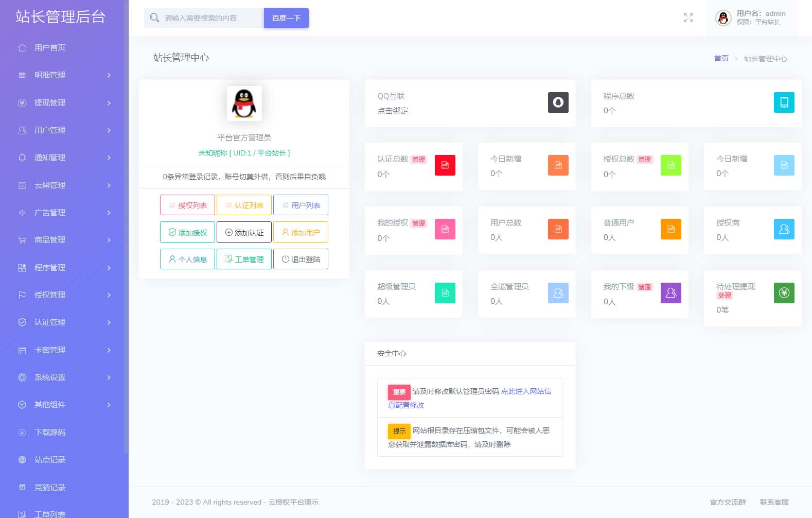Click the blue 授权商 user icon
Image resolution: width=812 pixels, height=518 pixels.
pos(784,229)
